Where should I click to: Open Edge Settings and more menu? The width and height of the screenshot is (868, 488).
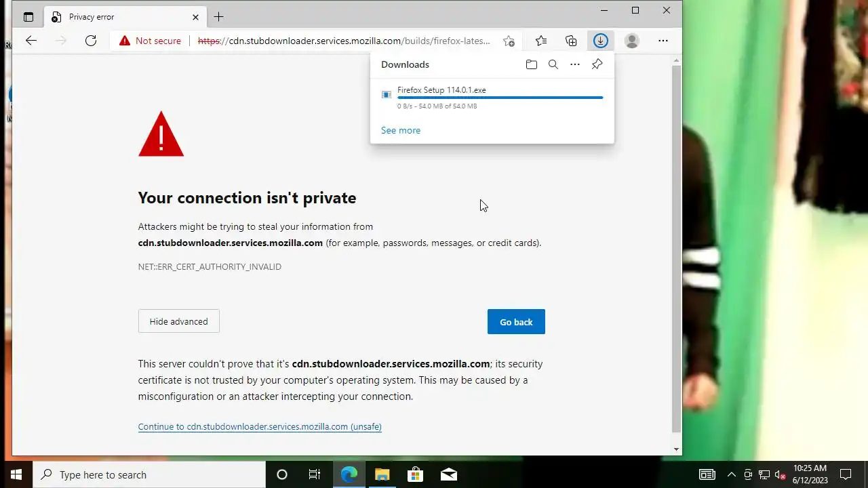[x=663, y=41]
